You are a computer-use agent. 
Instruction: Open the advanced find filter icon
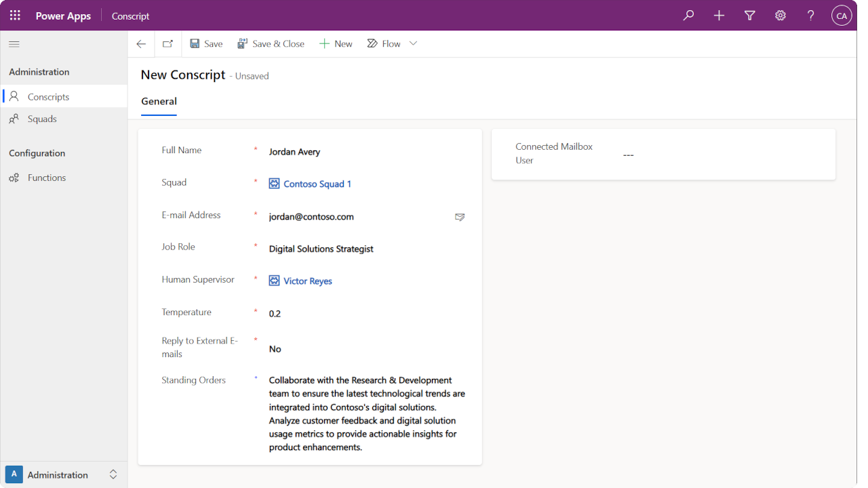tap(749, 16)
